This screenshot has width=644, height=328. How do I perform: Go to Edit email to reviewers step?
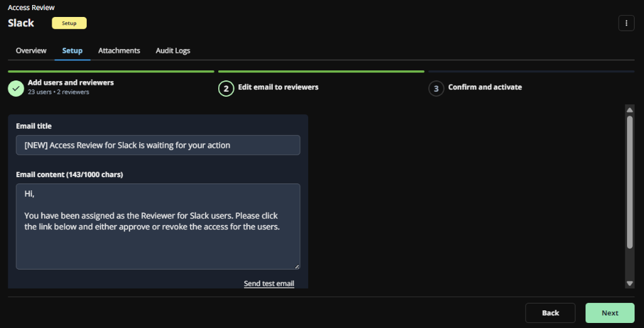point(278,87)
